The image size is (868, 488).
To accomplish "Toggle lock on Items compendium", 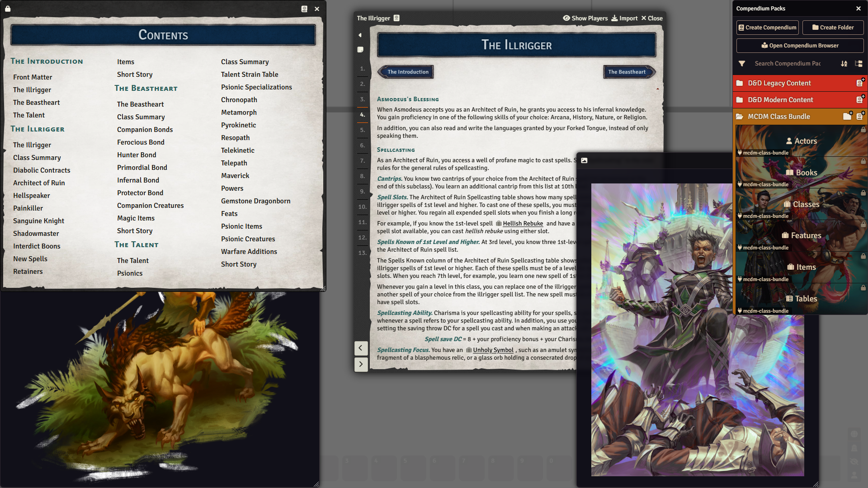I will (x=863, y=256).
